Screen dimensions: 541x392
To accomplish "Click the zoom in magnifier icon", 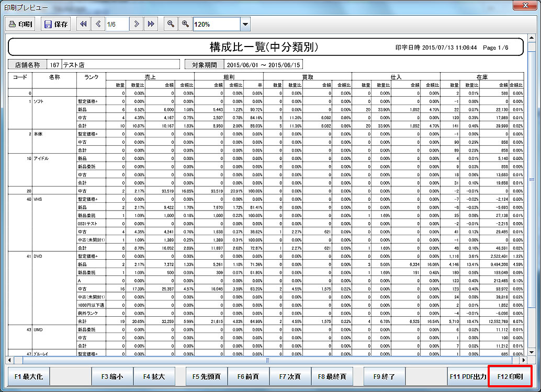I will pos(185,24).
